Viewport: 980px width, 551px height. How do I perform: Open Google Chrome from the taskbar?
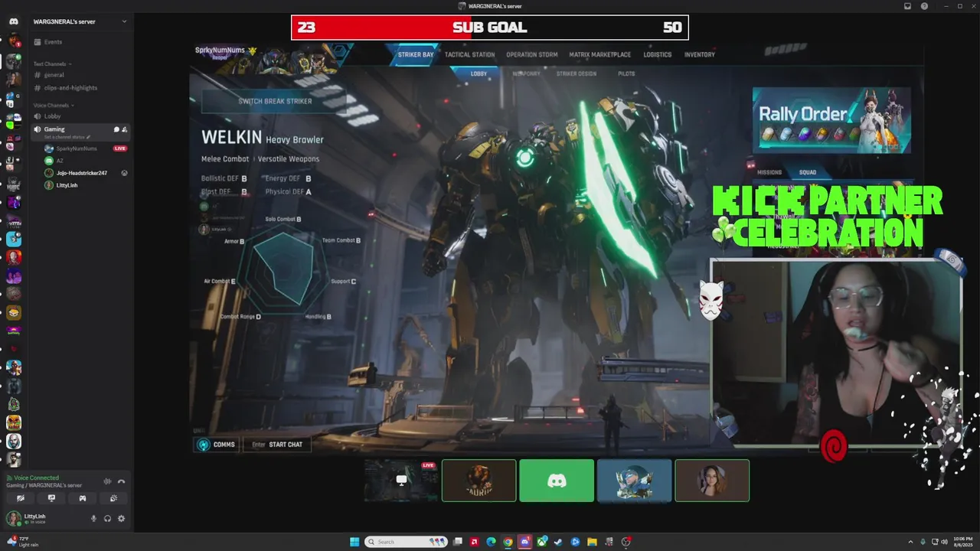[508, 542]
